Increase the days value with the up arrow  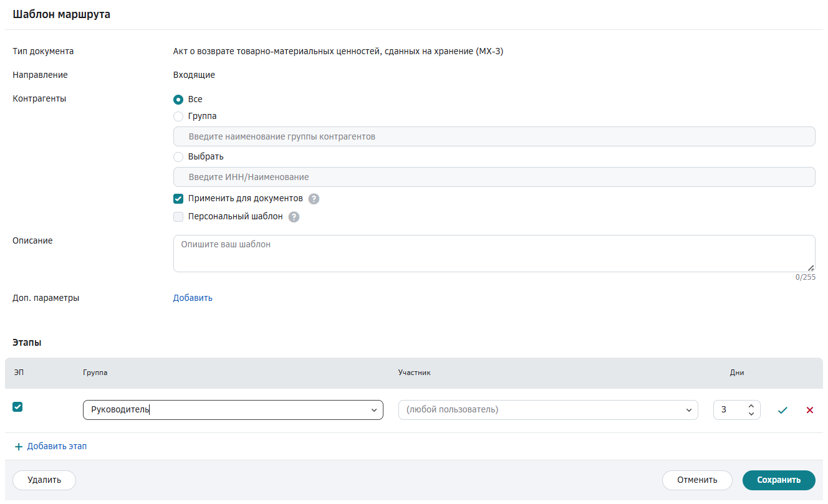(751, 406)
